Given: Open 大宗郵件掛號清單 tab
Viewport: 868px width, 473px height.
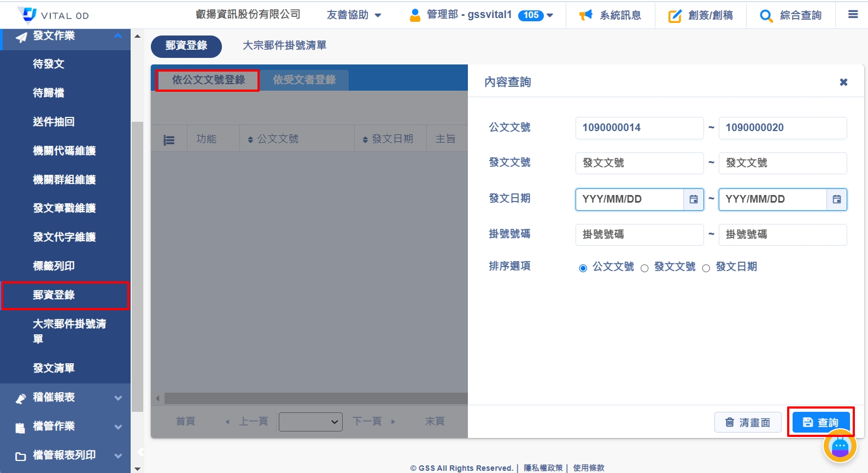Looking at the screenshot, I should point(284,46).
